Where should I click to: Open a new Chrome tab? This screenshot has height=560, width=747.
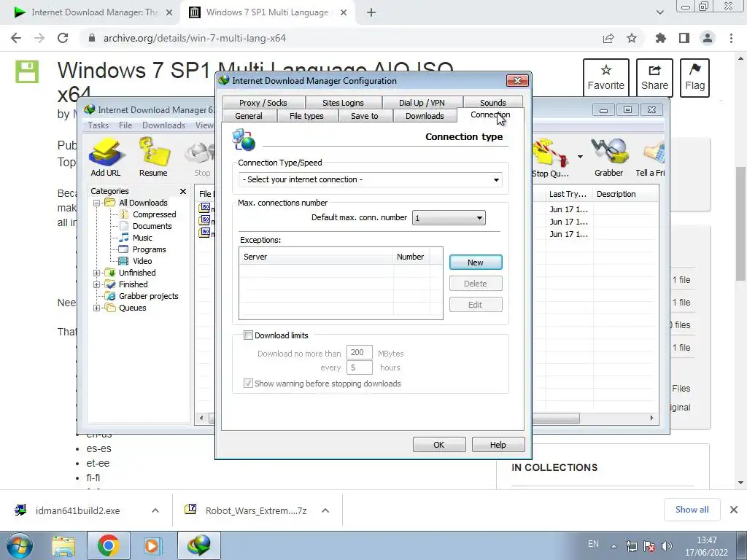tap(371, 13)
